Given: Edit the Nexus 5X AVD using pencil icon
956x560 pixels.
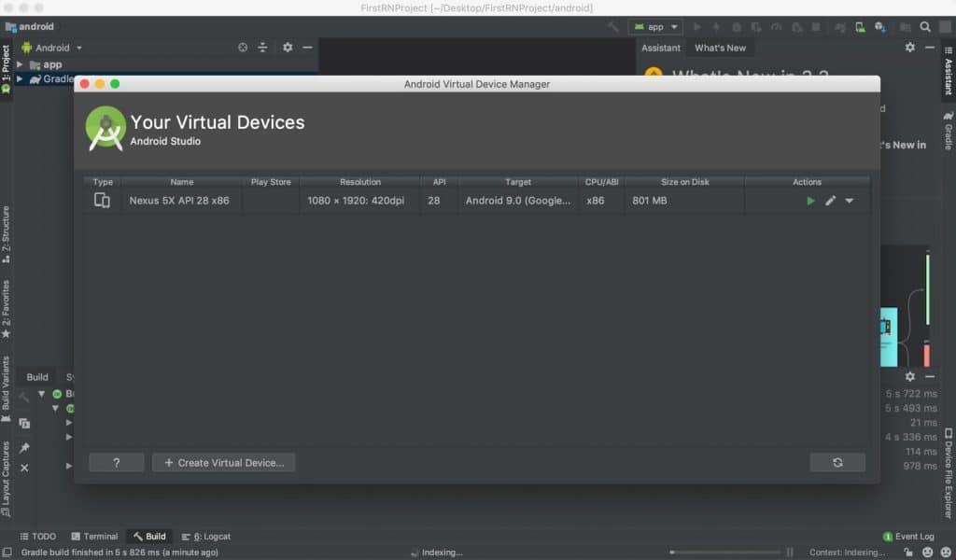Looking at the screenshot, I should (x=830, y=200).
